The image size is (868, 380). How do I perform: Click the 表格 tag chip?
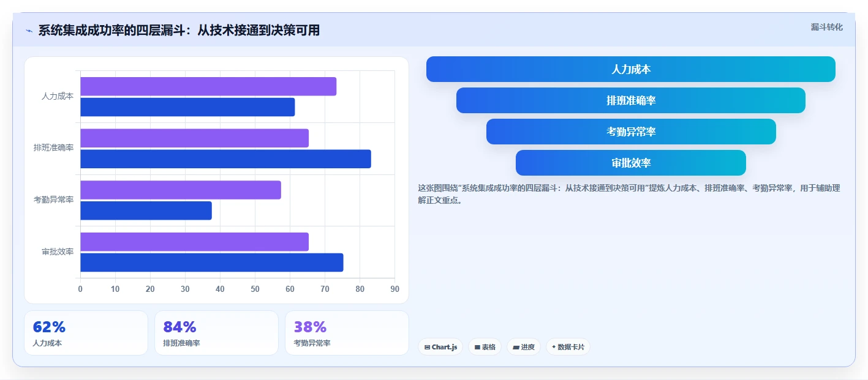pyautogui.click(x=485, y=347)
